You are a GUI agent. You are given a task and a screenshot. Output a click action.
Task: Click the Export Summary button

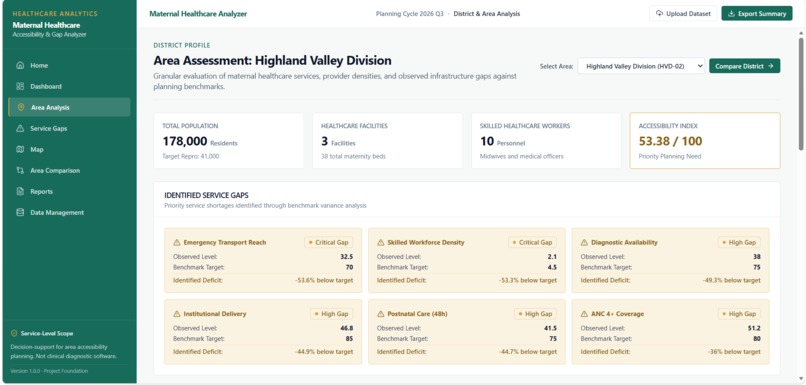[x=757, y=14]
